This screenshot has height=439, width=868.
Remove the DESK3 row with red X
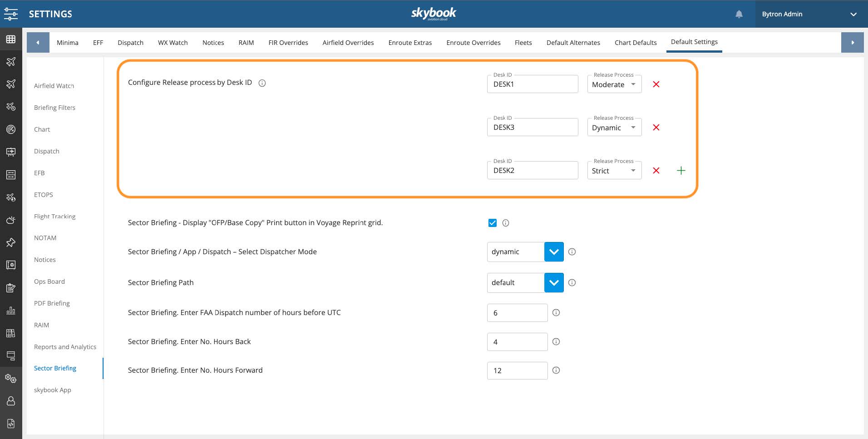pos(656,128)
